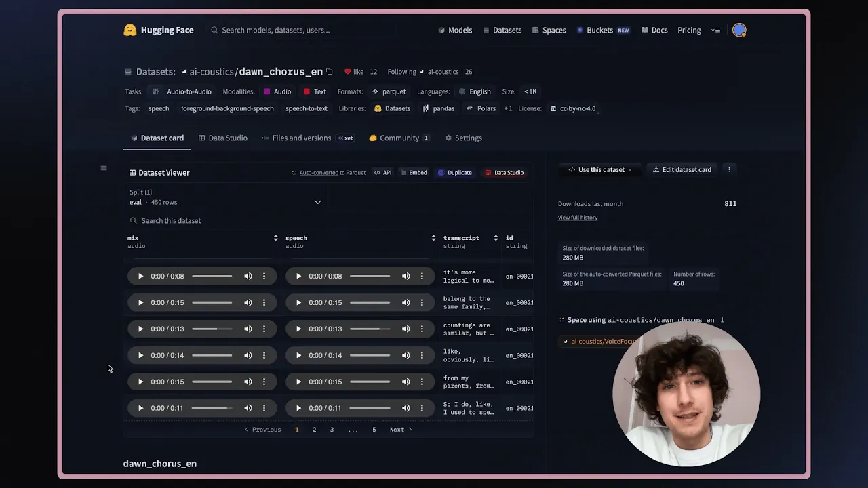This screenshot has height=488, width=868.
Task: Sort by the speech column
Action: [433, 238]
